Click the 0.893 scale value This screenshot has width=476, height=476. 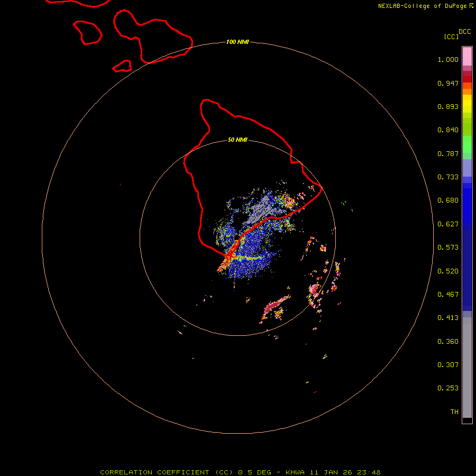pyautogui.click(x=448, y=106)
